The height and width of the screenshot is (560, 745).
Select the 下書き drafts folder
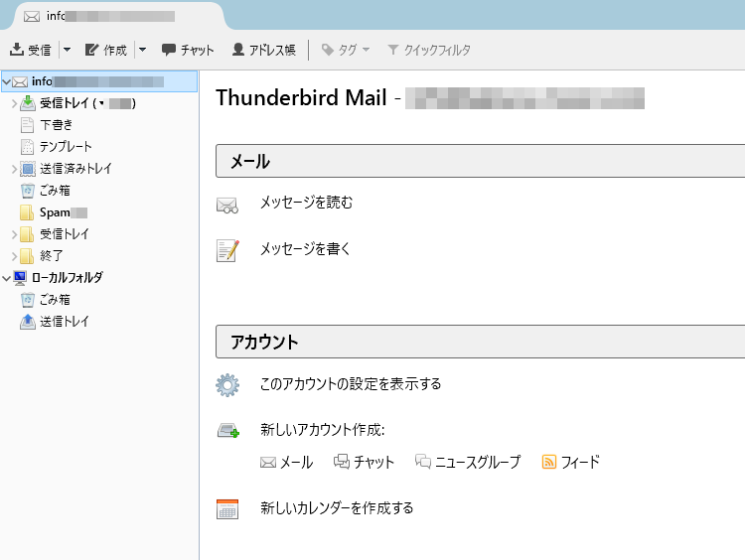pyautogui.click(x=56, y=125)
